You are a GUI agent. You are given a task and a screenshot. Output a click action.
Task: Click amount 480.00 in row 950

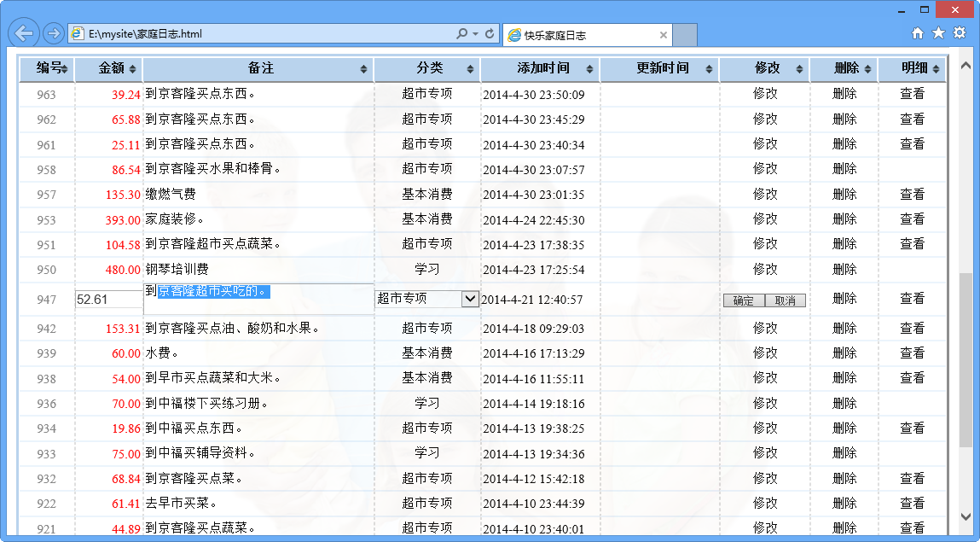click(123, 270)
